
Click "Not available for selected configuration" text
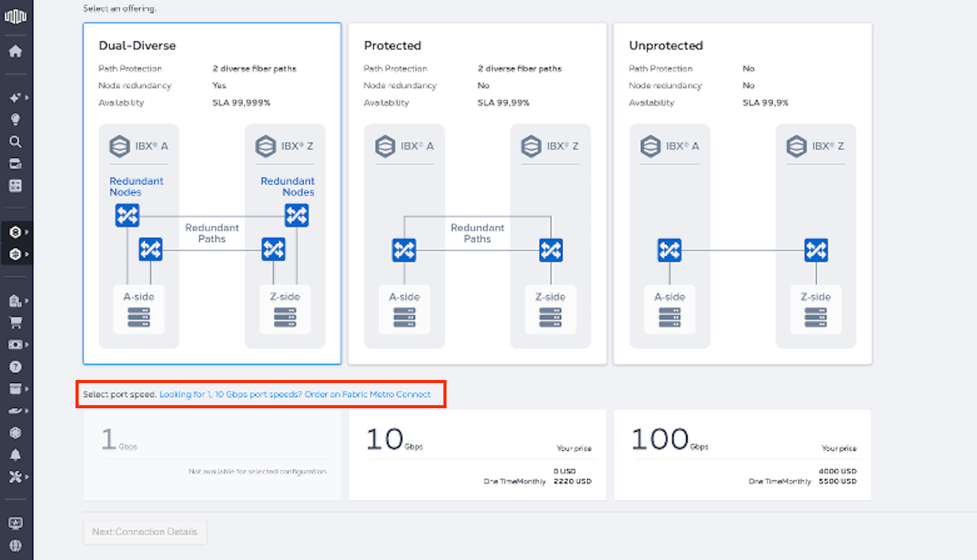coord(257,471)
